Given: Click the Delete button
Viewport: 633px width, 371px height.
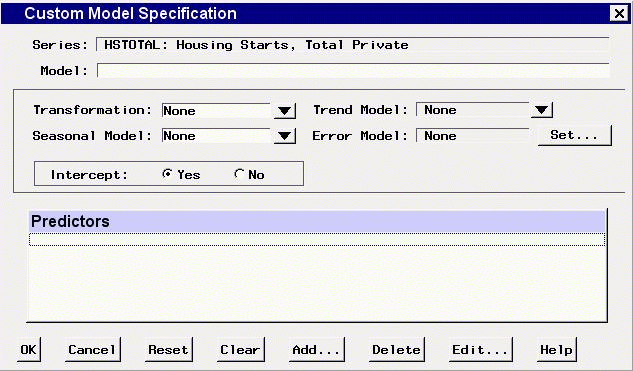Looking at the screenshot, I should (396, 350).
